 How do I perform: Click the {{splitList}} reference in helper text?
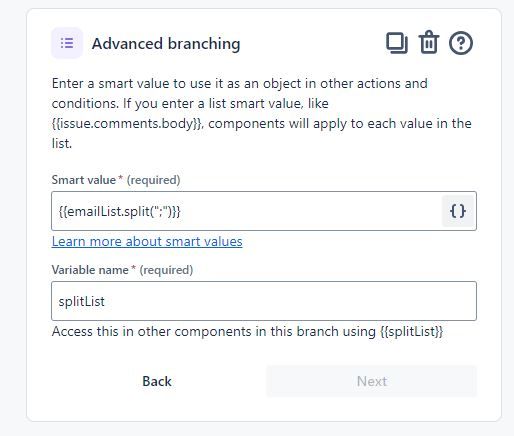pyautogui.click(x=412, y=332)
